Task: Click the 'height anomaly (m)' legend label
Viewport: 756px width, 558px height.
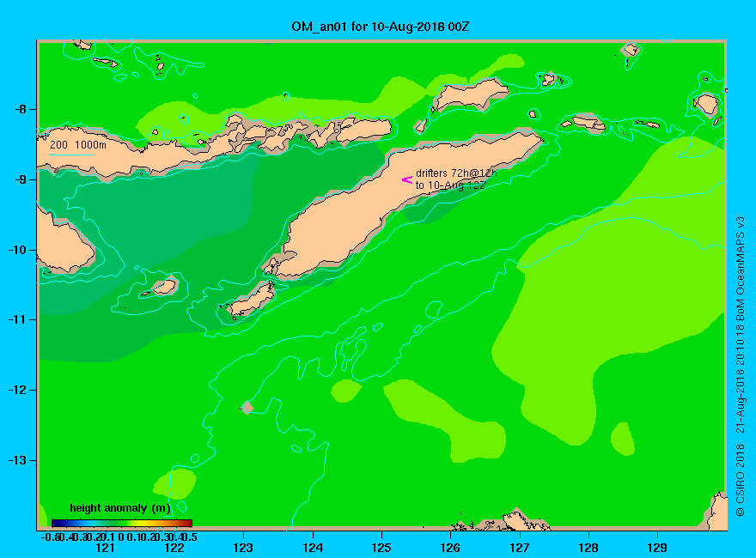Action: (x=120, y=508)
